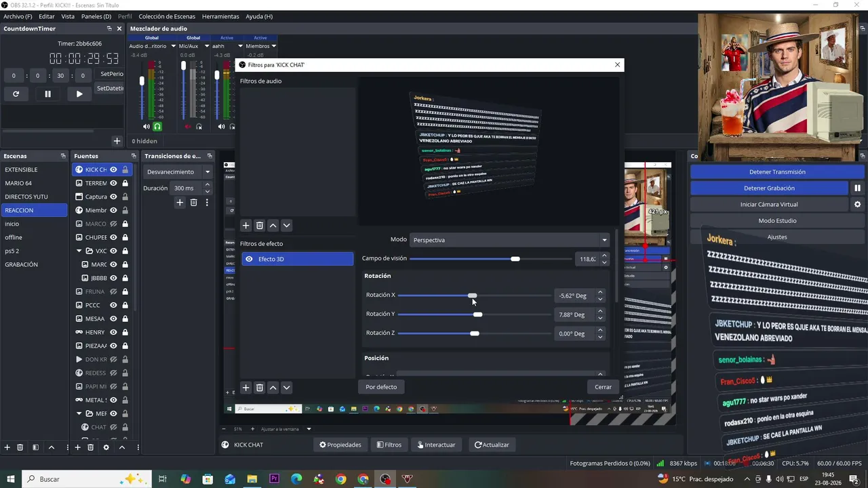The width and height of the screenshot is (868, 488).
Task: Delete the selected scene with trash icon
Action: 20,447
